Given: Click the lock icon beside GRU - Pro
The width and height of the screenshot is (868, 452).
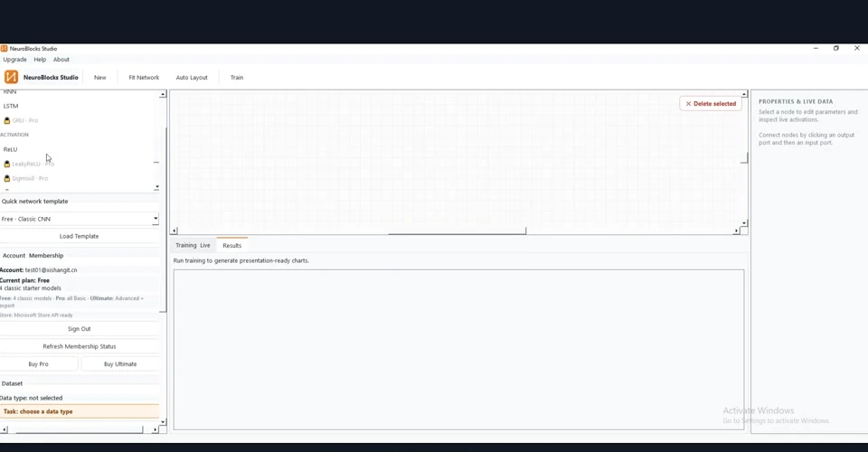Looking at the screenshot, I should point(7,120).
